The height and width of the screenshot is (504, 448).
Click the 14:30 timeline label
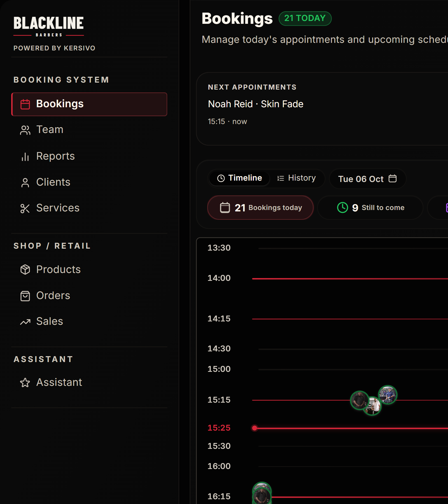tap(219, 349)
